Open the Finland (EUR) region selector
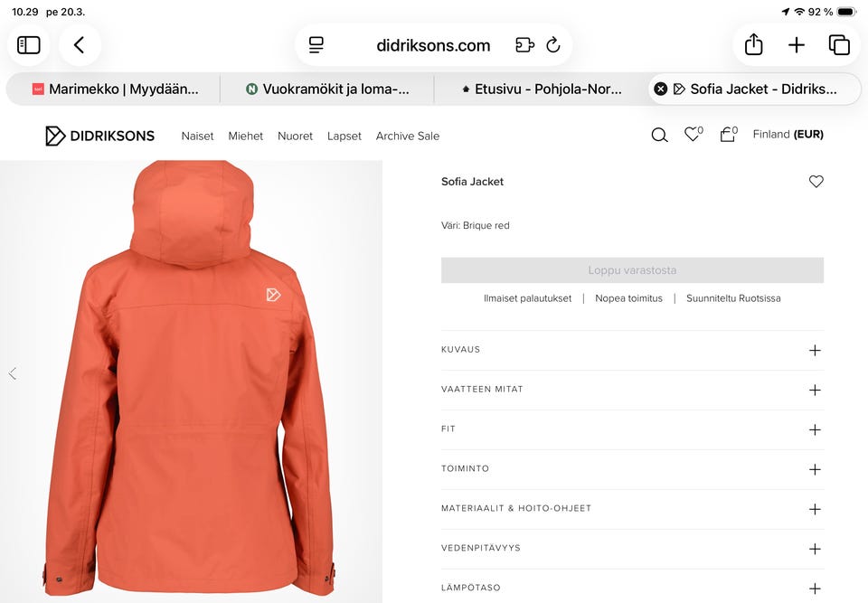Image resolution: width=868 pixels, height=603 pixels. point(788,135)
